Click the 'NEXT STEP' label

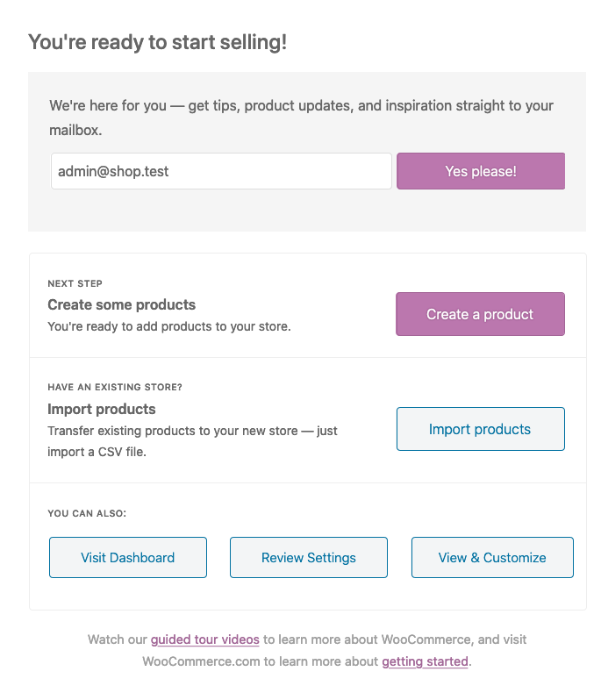[75, 283]
